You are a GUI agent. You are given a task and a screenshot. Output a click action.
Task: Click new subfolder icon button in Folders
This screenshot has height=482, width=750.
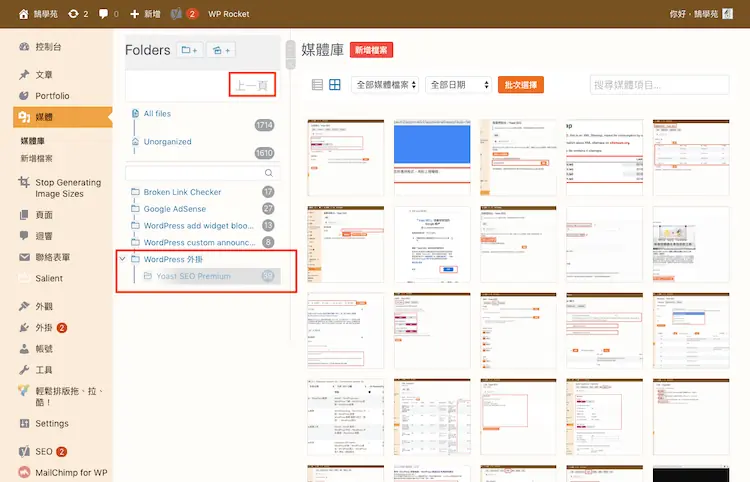[x=221, y=50]
